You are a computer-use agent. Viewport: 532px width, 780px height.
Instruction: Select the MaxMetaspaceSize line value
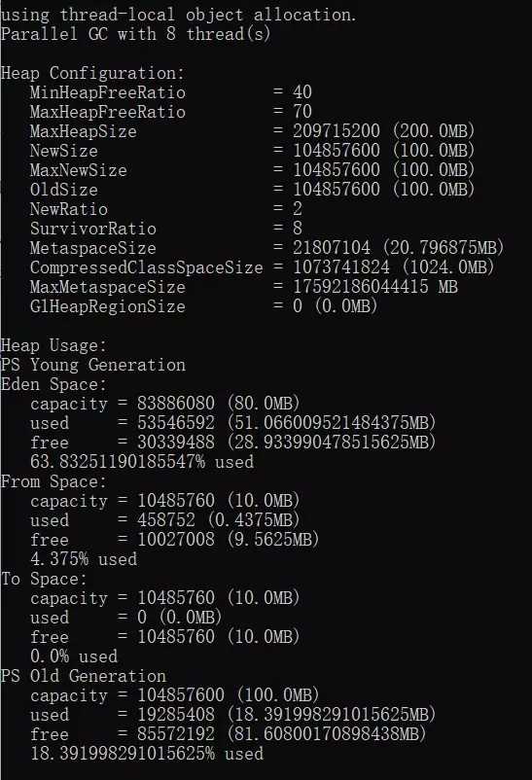point(375,287)
